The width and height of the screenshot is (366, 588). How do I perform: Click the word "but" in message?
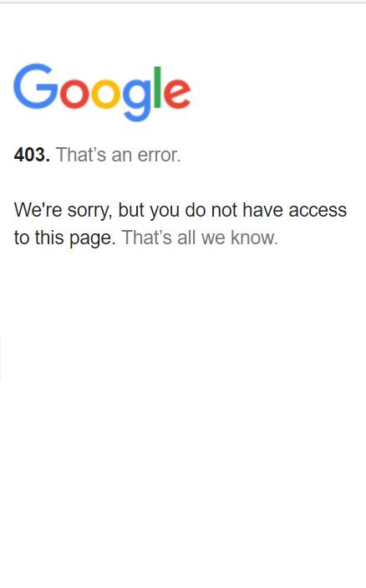pyautogui.click(x=131, y=210)
